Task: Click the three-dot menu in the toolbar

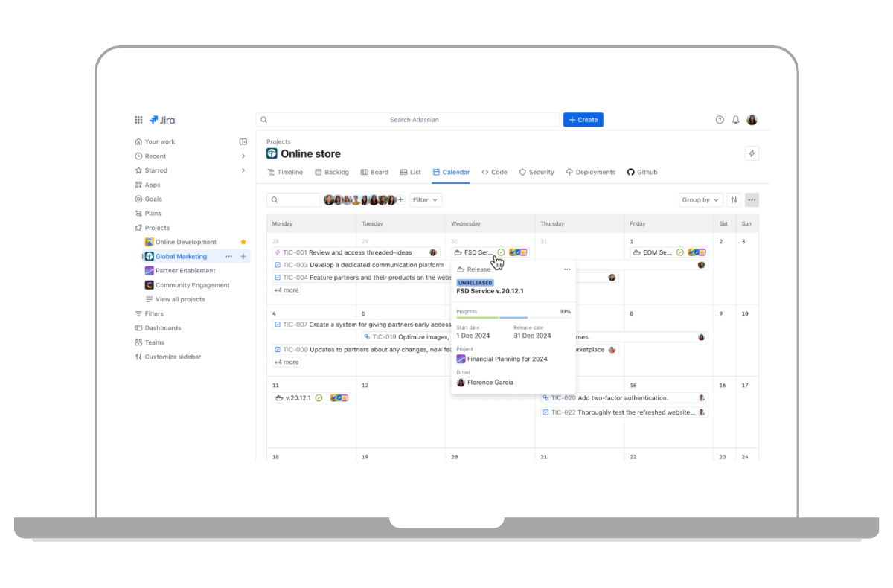Action: 752,200
